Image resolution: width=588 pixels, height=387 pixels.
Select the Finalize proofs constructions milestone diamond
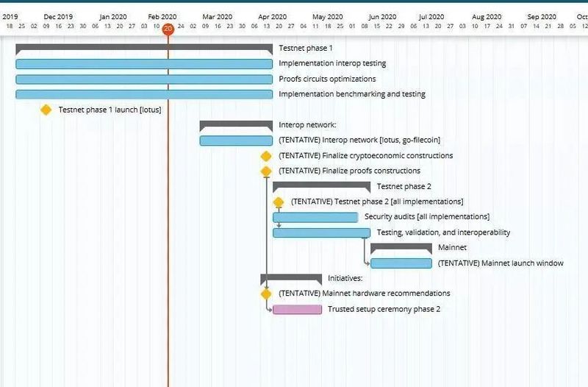pyautogui.click(x=266, y=171)
